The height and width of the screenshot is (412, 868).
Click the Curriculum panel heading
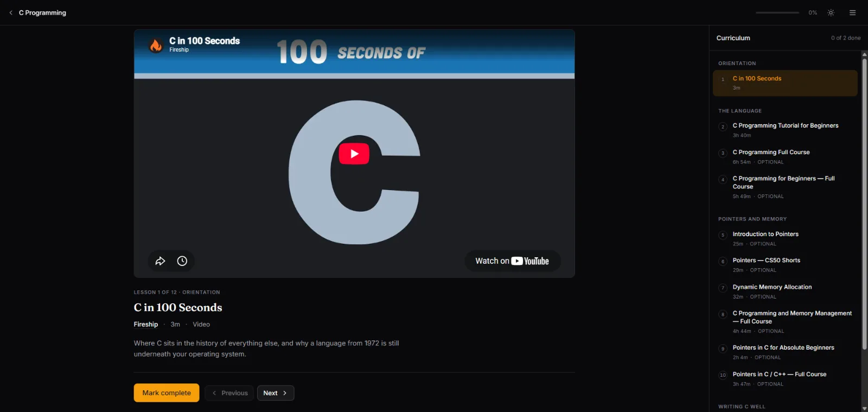pyautogui.click(x=733, y=38)
